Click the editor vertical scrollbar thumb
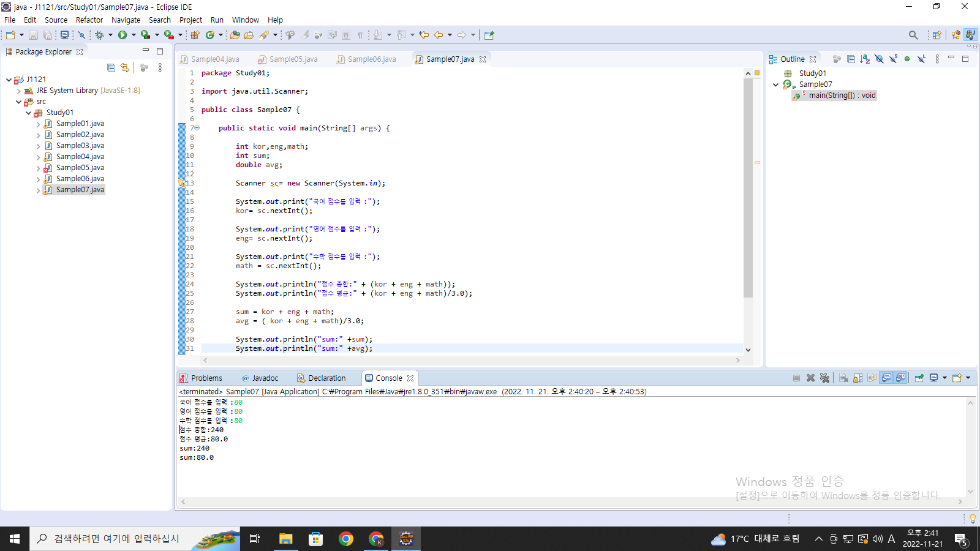Image resolution: width=980 pixels, height=551 pixels. (748, 187)
